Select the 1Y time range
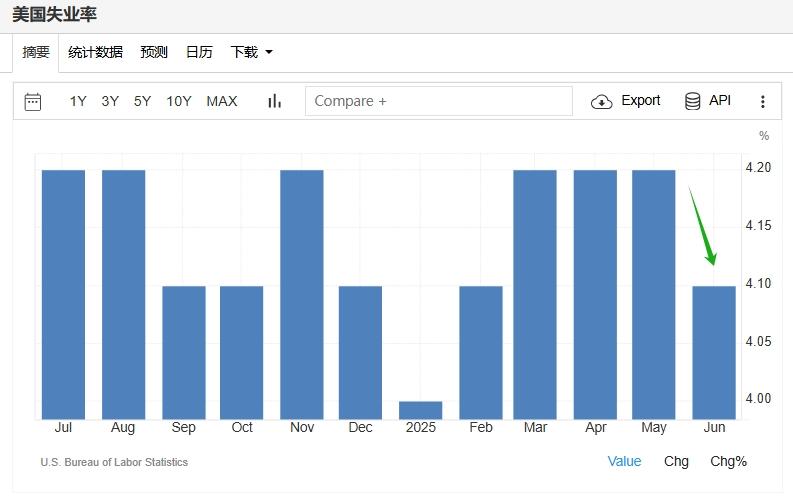 [x=78, y=101]
